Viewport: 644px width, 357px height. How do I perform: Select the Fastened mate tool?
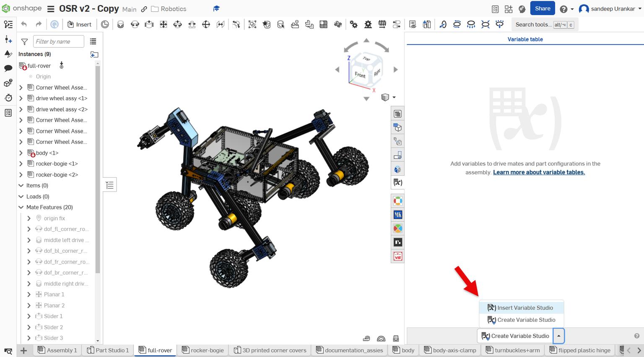pyautogui.click(x=121, y=24)
